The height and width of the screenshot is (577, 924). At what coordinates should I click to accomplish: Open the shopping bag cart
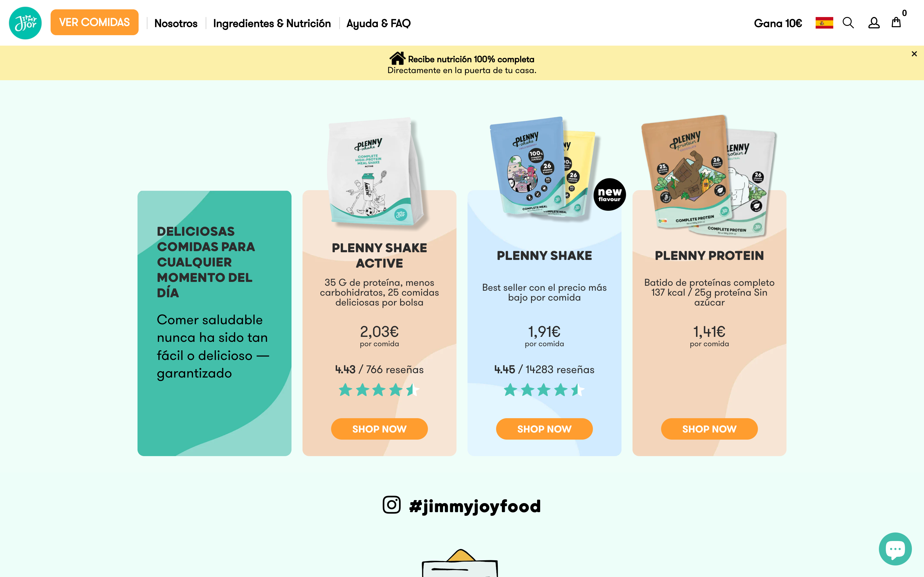(x=896, y=22)
